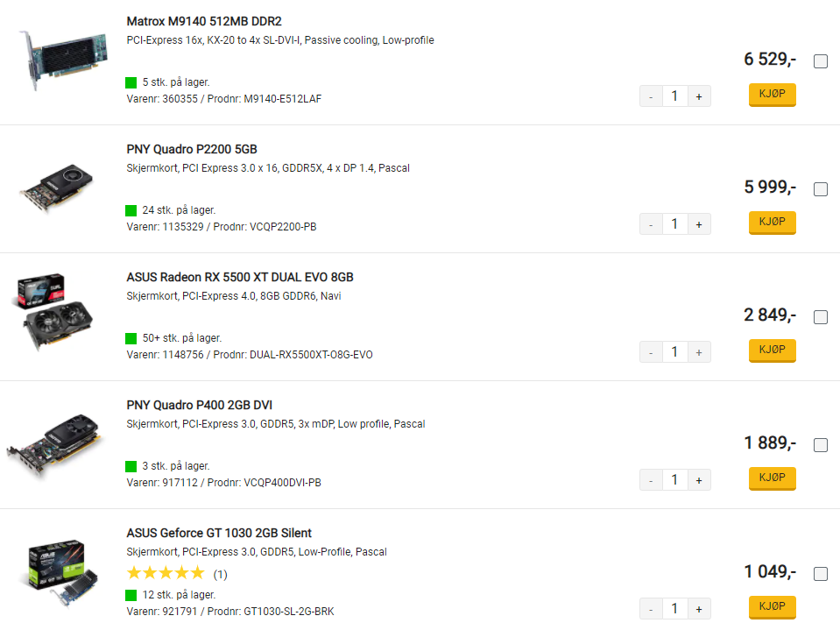Open the PNY Quadro P400 2GB DVI title

[x=200, y=405]
